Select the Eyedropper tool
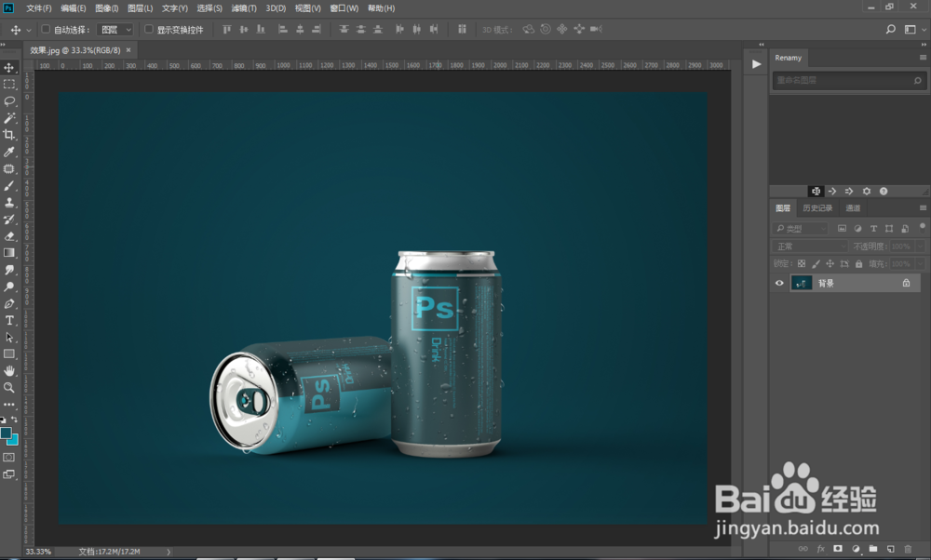Image resolution: width=931 pixels, height=560 pixels. point(9,152)
